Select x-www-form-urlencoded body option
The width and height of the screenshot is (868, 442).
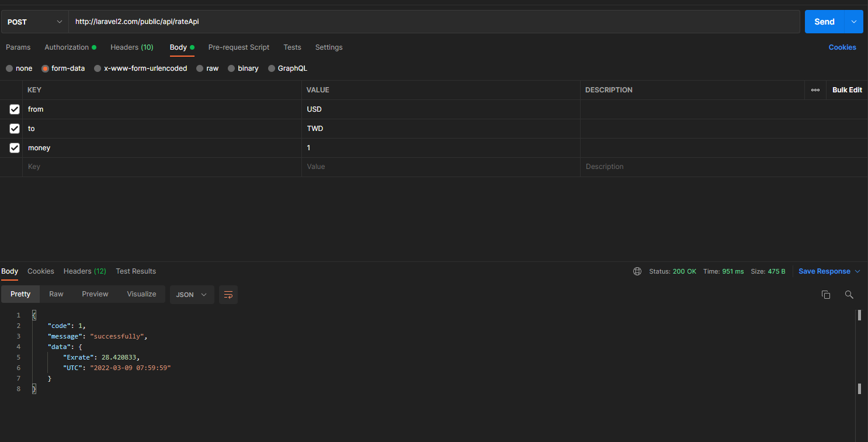[x=98, y=68]
